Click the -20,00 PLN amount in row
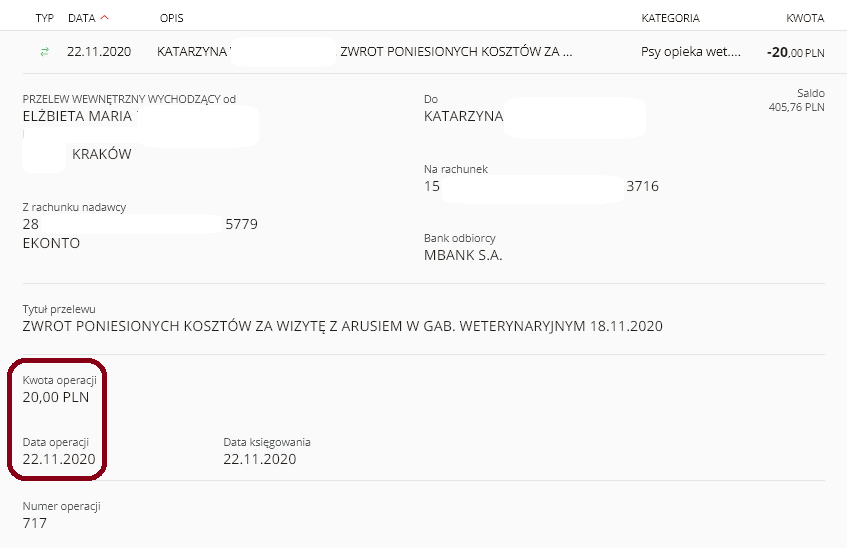847x548 pixels. [796, 52]
